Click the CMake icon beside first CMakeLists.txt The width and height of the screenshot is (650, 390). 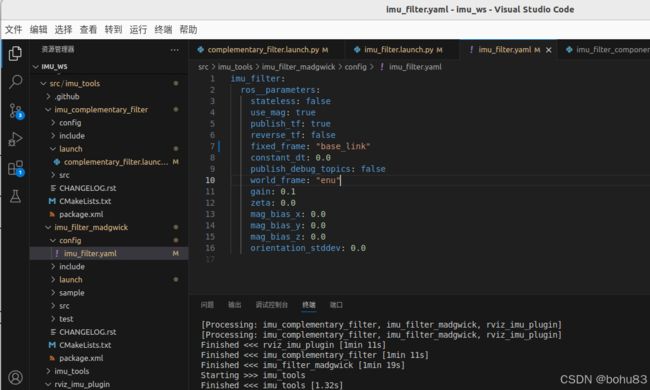click(x=52, y=201)
